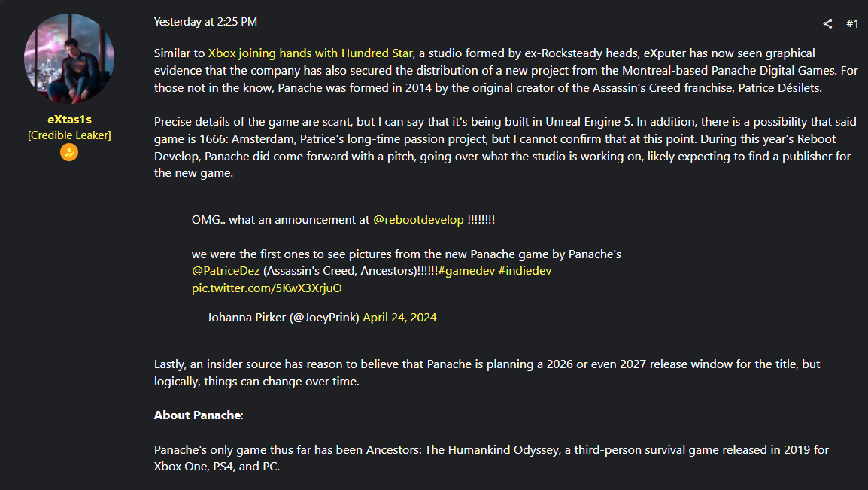868x490 pixels.
Task: Follow the Xbox joining hands with Hundred Star link
Action: pyautogui.click(x=310, y=53)
